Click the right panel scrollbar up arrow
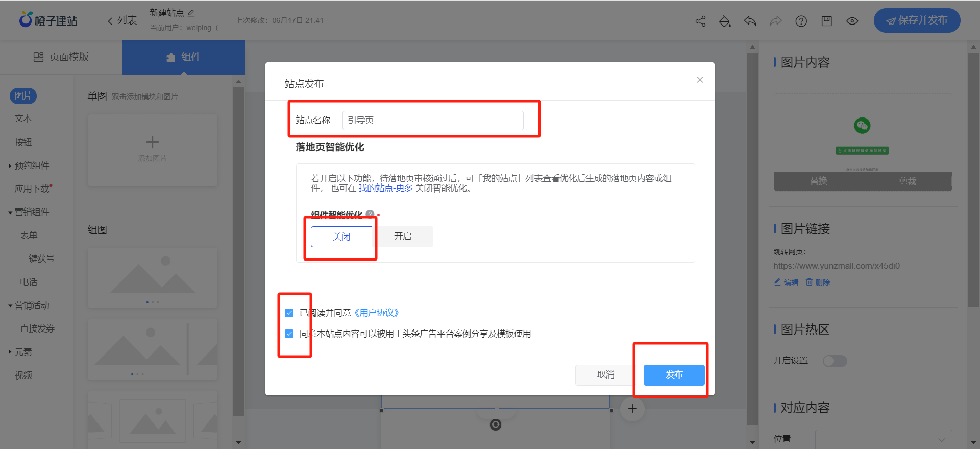This screenshot has height=449, width=980. point(973,47)
